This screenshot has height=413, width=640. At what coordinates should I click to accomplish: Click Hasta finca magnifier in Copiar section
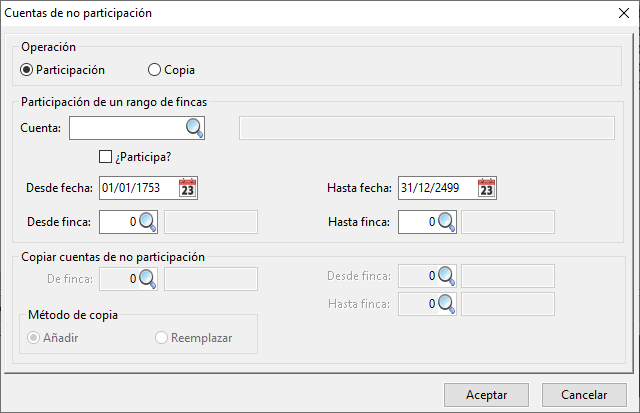click(x=446, y=304)
